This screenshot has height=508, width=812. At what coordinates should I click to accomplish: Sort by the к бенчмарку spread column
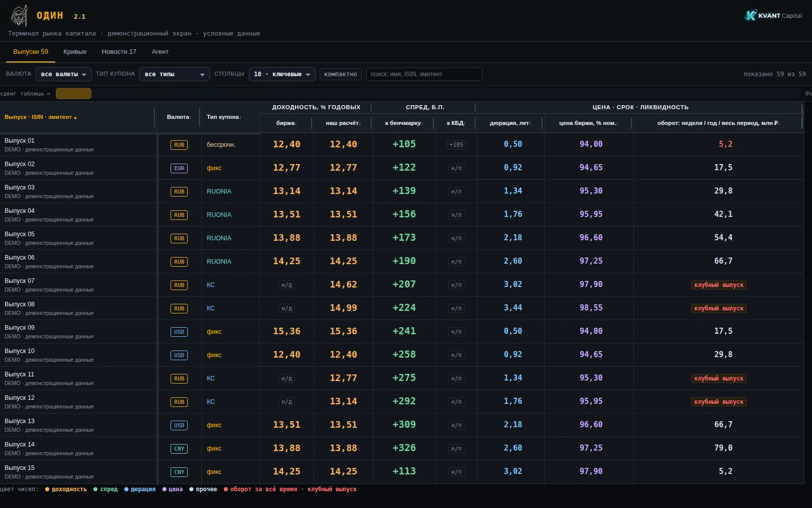404,123
